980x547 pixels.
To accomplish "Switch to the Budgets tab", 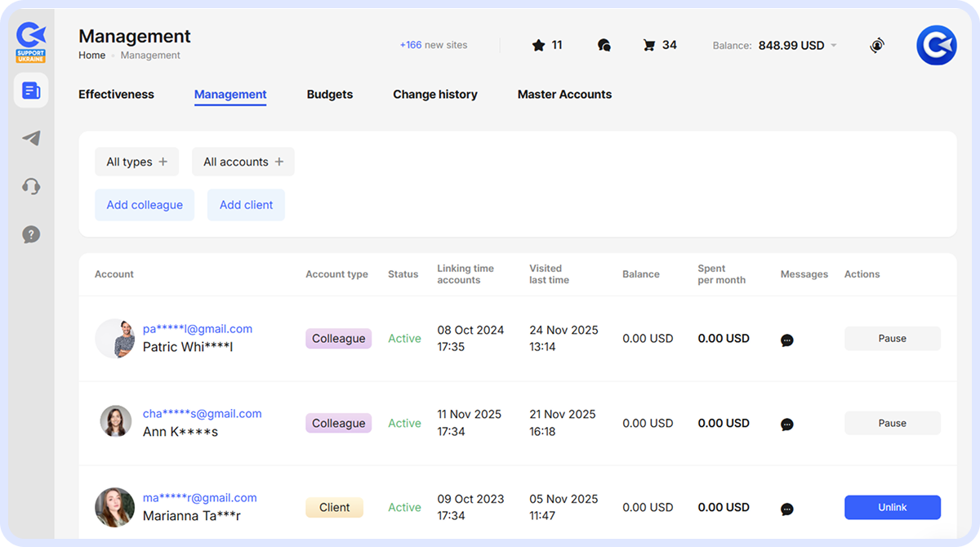I will [329, 95].
